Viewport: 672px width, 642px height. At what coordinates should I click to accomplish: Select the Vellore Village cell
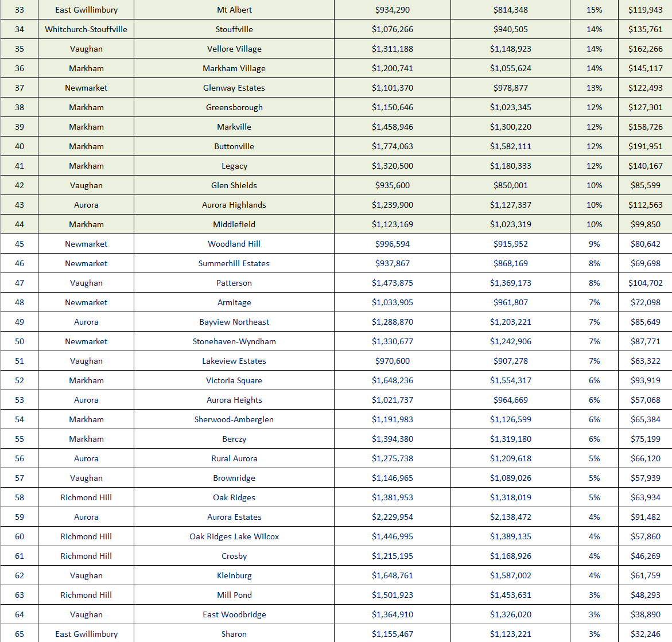tap(234, 49)
